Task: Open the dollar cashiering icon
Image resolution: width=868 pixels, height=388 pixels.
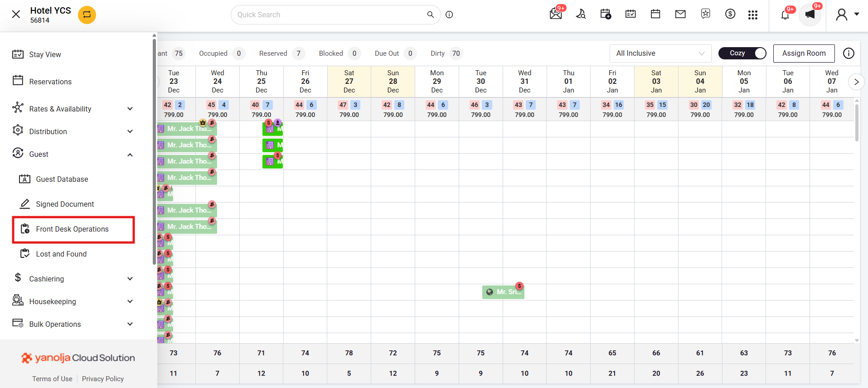Action: [730, 14]
